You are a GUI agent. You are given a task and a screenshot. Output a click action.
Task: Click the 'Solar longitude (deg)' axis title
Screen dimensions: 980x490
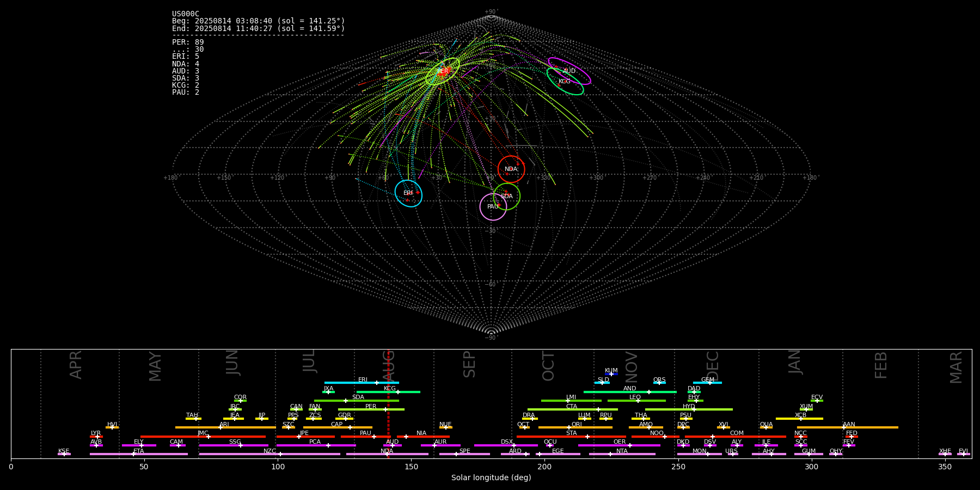[x=491, y=478]
